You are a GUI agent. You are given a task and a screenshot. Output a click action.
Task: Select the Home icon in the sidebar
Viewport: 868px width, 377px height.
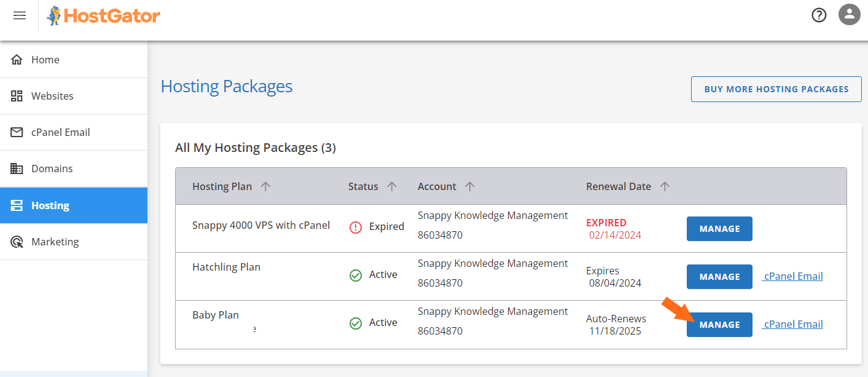click(x=14, y=59)
